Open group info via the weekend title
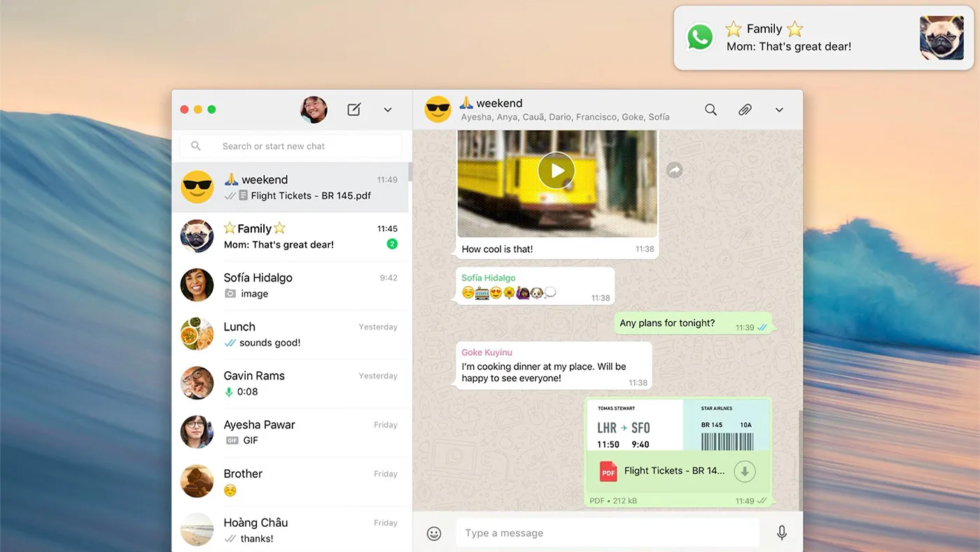Screen dimensions: 980x552 [x=491, y=103]
